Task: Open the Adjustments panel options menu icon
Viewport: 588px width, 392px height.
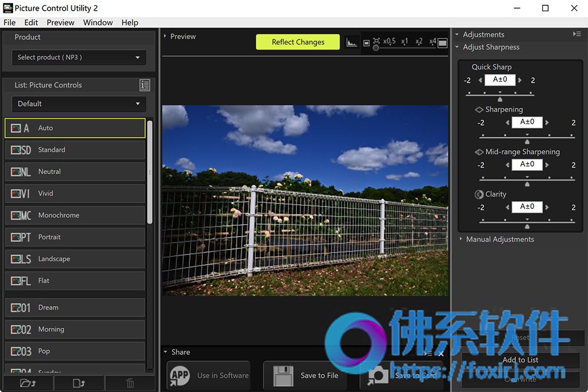Action: click(577, 34)
